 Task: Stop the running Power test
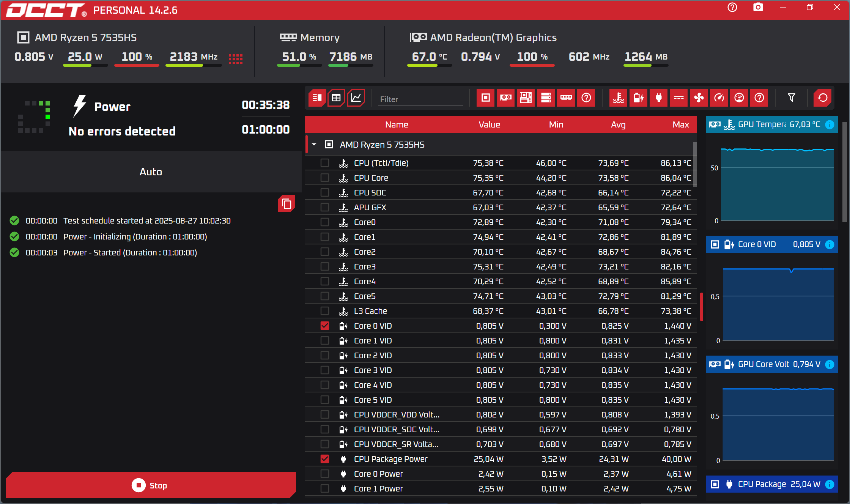coord(150,485)
